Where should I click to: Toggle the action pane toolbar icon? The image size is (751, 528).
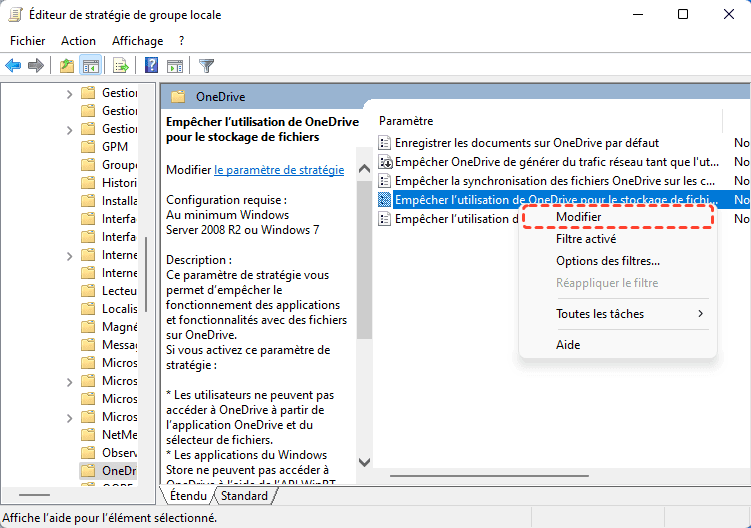point(175,65)
